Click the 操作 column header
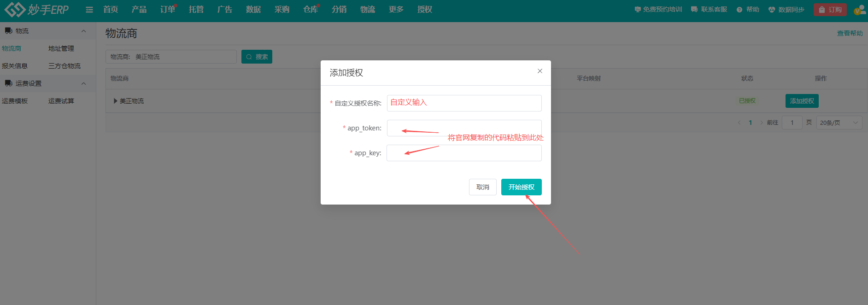This screenshot has height=305, width=868. [821, 78]
